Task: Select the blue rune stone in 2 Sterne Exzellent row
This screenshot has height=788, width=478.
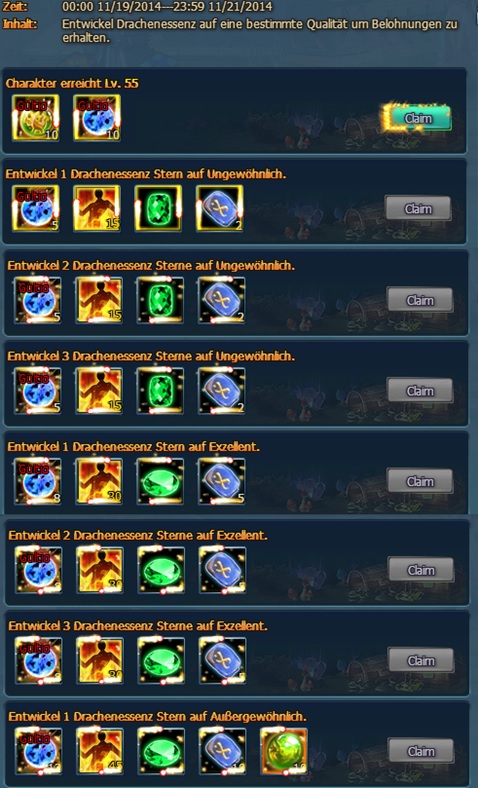Action: pyautogui.click(x=223, y=570)
